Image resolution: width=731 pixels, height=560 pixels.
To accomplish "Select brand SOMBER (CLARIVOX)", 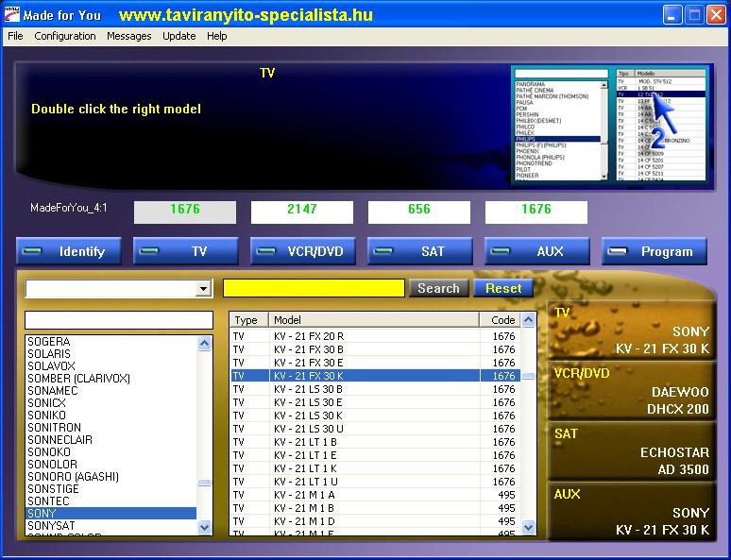I will [110, 378].
